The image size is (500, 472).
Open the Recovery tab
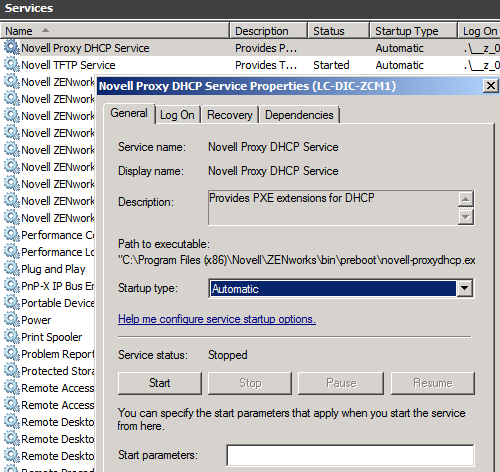[x=230, y=115]
